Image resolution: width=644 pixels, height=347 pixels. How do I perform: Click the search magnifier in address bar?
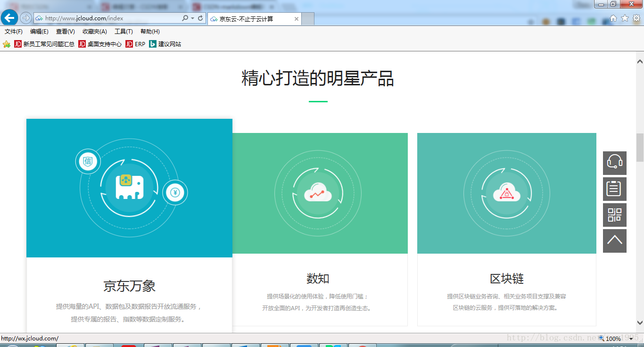click(x=185, y=18)
